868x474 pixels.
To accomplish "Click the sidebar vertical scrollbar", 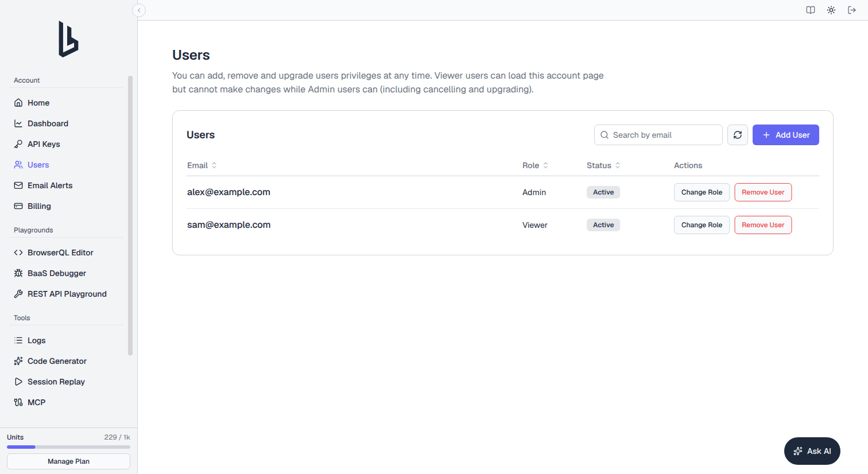I will [x=130, y=215].
